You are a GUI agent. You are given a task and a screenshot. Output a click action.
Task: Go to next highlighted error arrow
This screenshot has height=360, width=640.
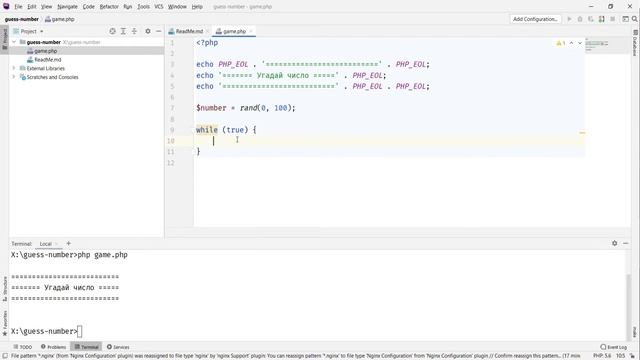(x=580, y=43)
